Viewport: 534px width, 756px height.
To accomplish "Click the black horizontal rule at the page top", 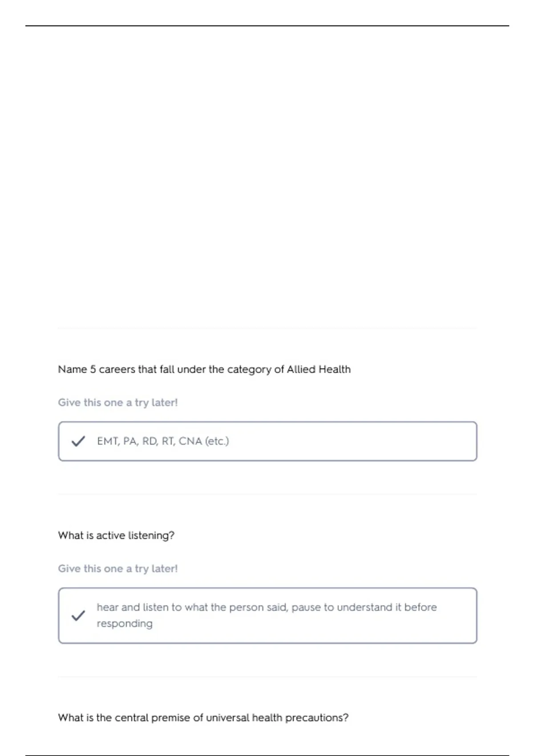I will point(267,26).
